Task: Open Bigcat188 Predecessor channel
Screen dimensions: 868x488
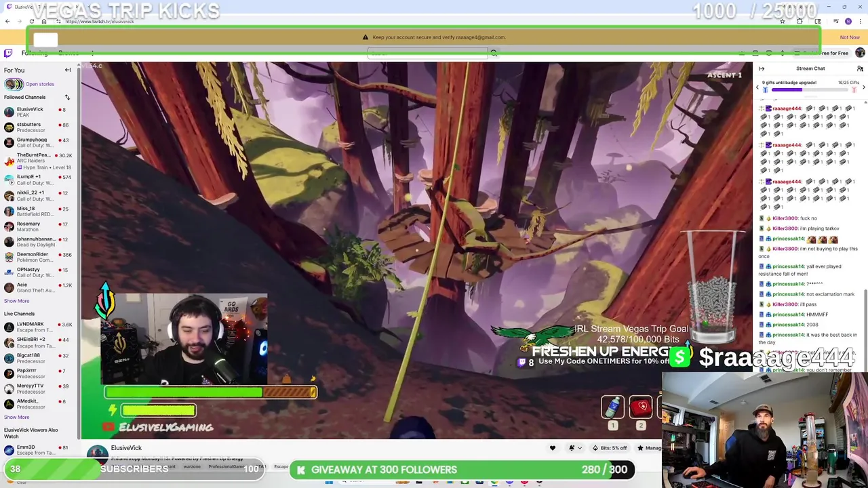Action: pyautogui.click(x=38, y=358)
